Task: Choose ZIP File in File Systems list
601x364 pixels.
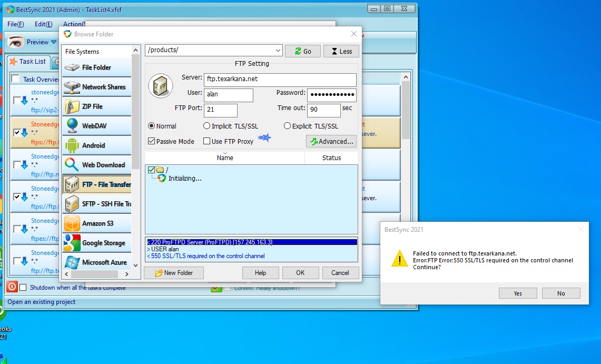Action: (x=97, y=106)
